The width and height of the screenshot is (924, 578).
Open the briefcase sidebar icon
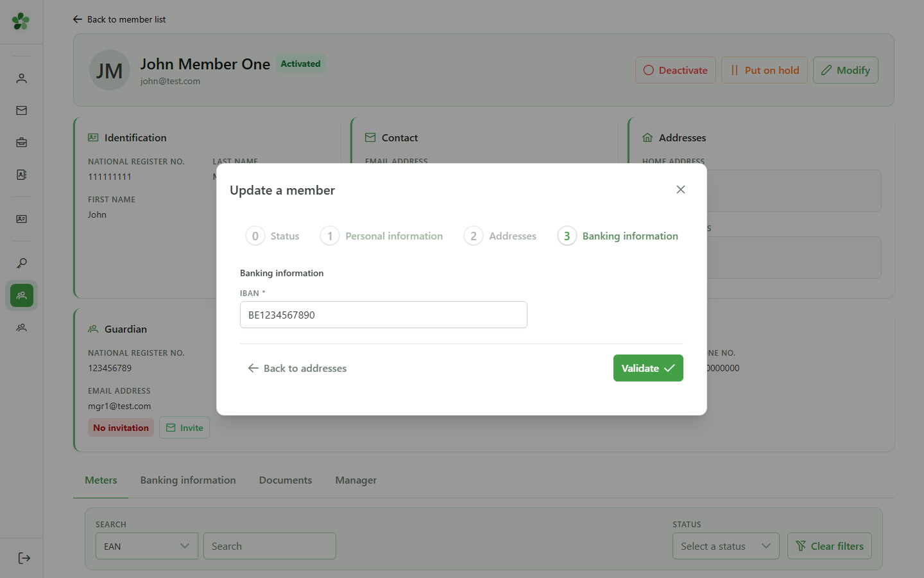tap(21, 143)
